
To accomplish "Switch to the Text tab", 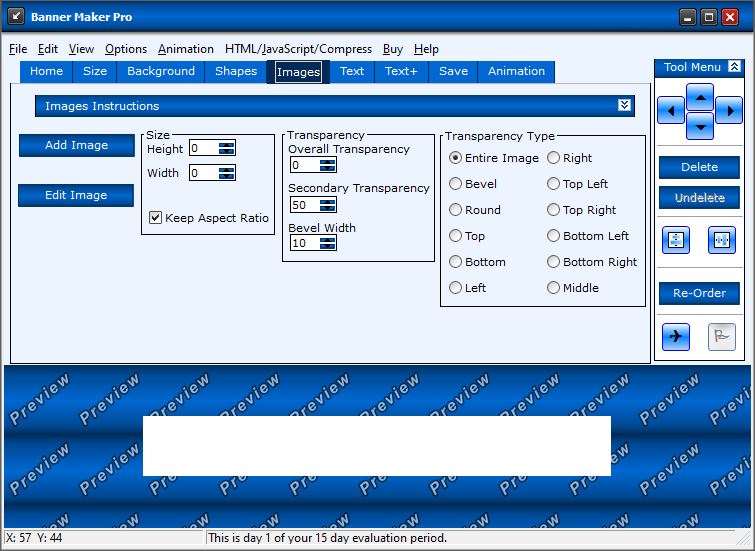I will coord(352,71).
